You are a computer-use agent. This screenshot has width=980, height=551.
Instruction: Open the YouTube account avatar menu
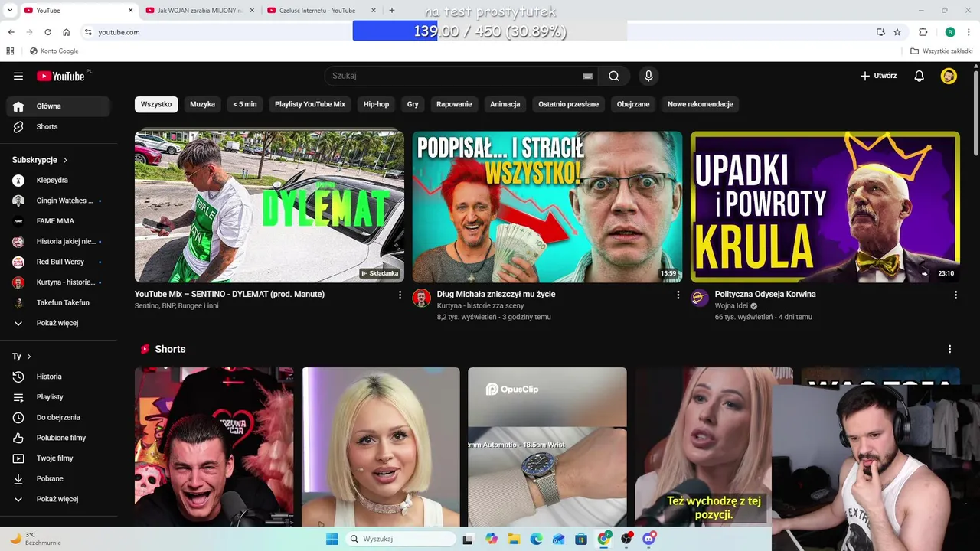[x=949, y=76]
